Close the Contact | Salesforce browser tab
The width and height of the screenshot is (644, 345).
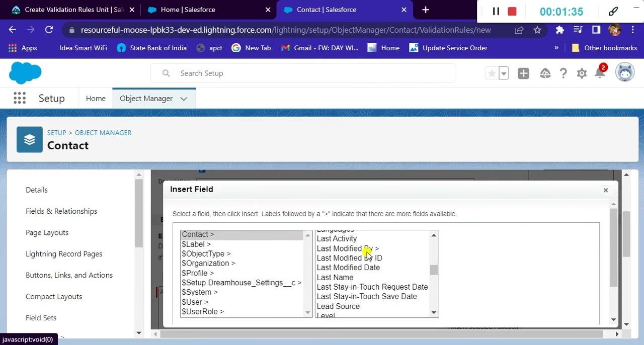(404, 10)
